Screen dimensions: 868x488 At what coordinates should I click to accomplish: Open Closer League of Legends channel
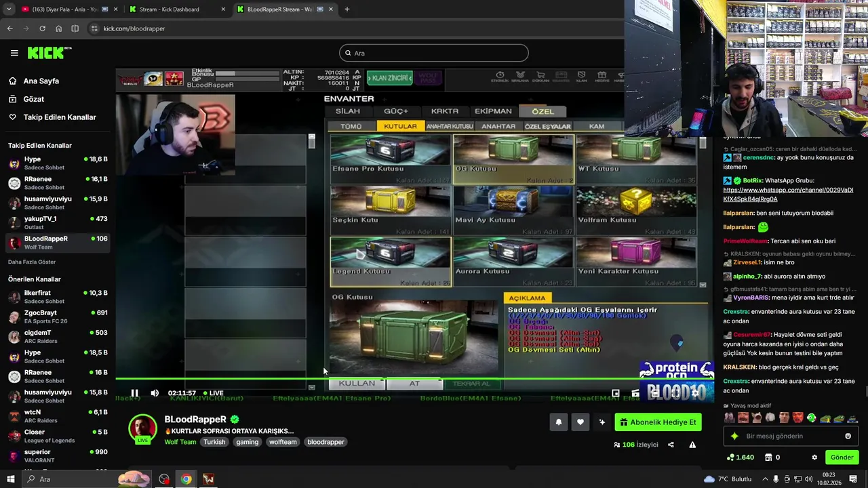pyautogui.click(x=58, y=436)
